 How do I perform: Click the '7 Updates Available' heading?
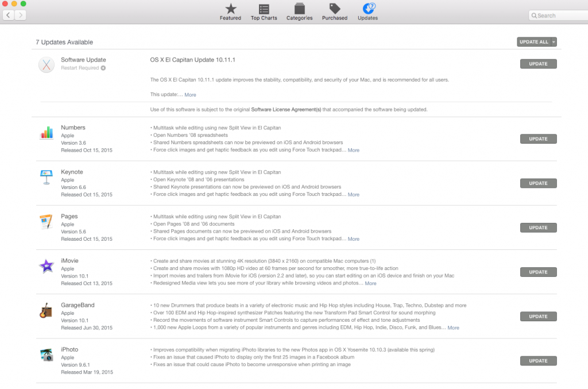click(64, 42)
